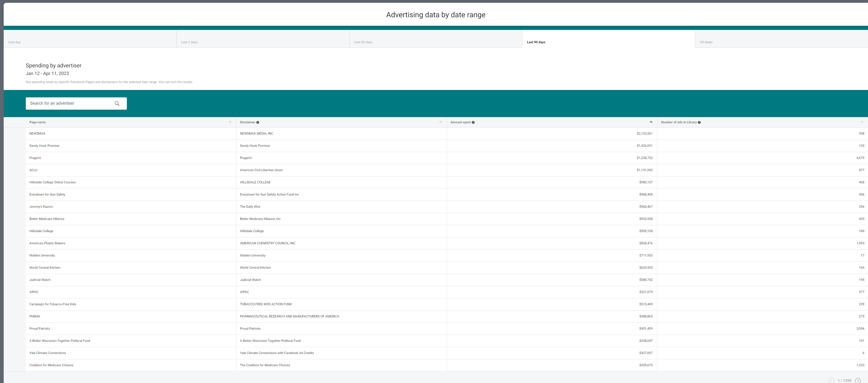Viewport: 868px width, 383px height.
Task: Sort by Page name column arrows
Action: pyautogui.click(x=230, y=122)
